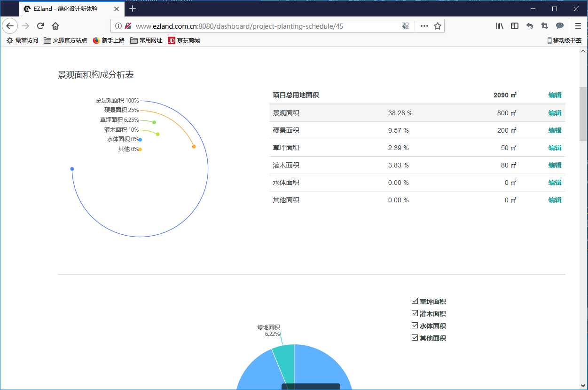Click the 200 ㎡ value cell
The image size is (588, 390).
[x=507, y=130]
